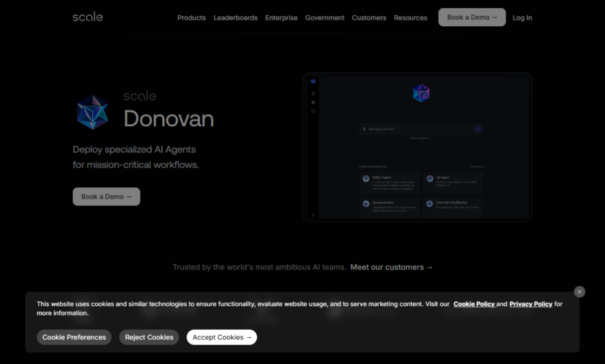
Task: Click the large Donovan heading text
Action: [168, 119]
